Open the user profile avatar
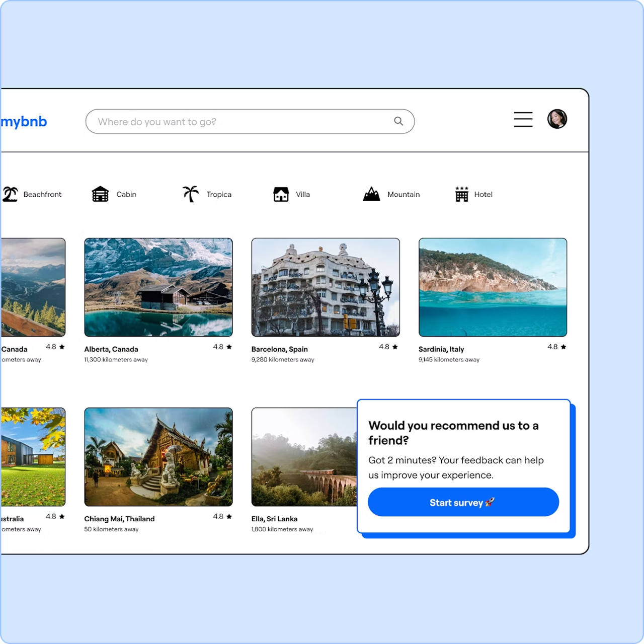Viewport: 644px width, 644px height. pos(557,119)
